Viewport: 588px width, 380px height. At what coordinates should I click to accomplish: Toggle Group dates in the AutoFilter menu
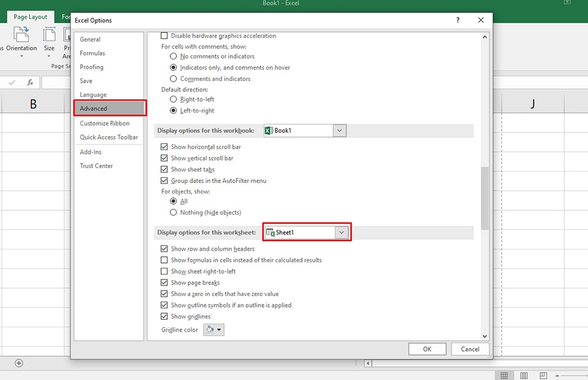coord(164,180)
